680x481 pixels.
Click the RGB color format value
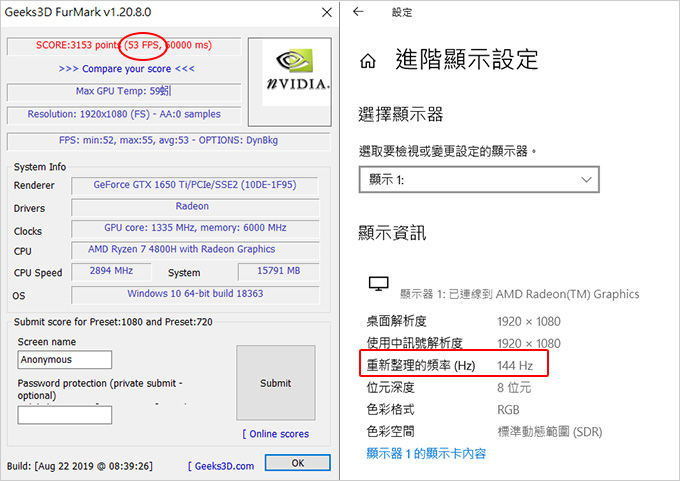[508, 409]
